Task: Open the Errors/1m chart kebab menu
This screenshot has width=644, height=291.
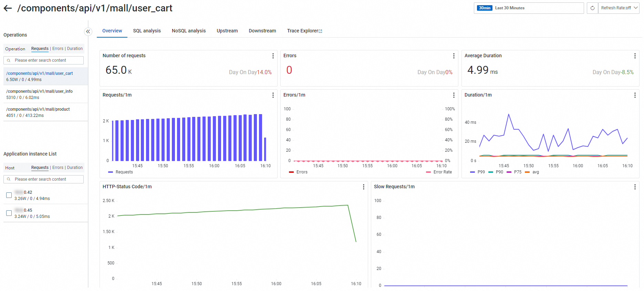Action: click(x=454, y=95)
